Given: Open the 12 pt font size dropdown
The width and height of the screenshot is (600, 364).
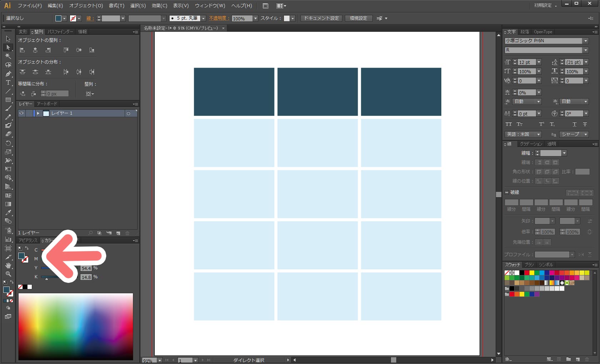Looking at the screenshot, I should pos(539,62).
